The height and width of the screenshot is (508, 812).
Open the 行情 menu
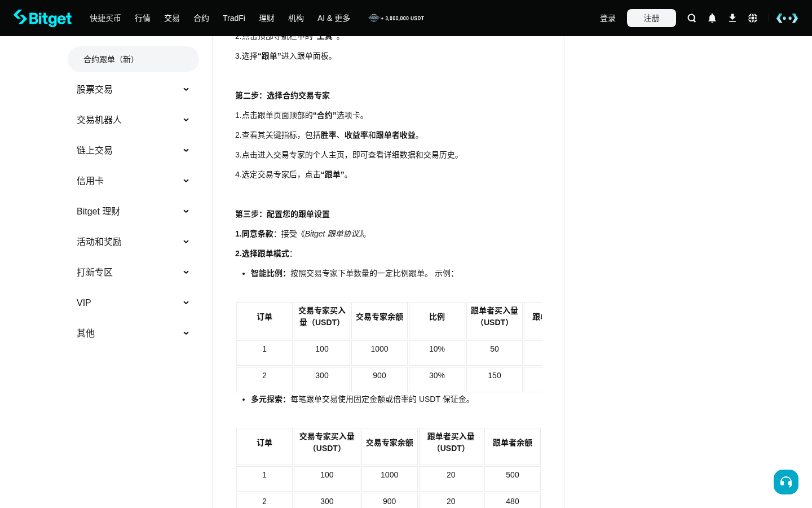tap(143, 18)
